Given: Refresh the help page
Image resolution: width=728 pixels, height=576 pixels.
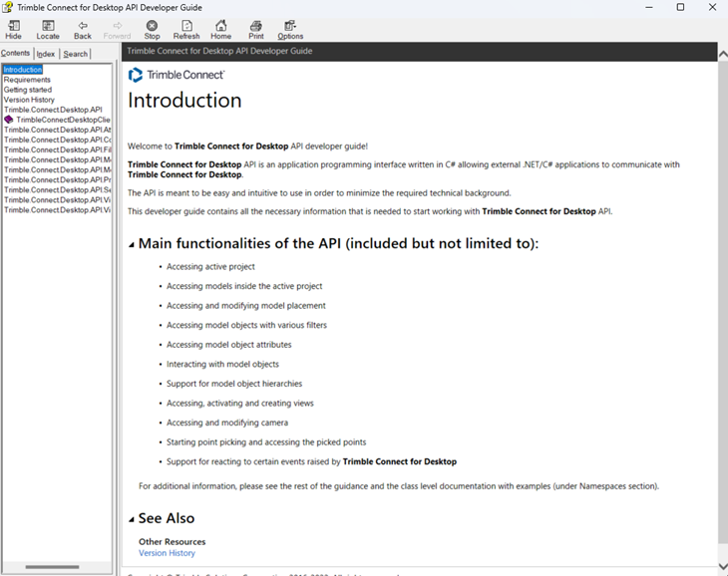Looking at the screenshot, I should click(x=186, y=29).
